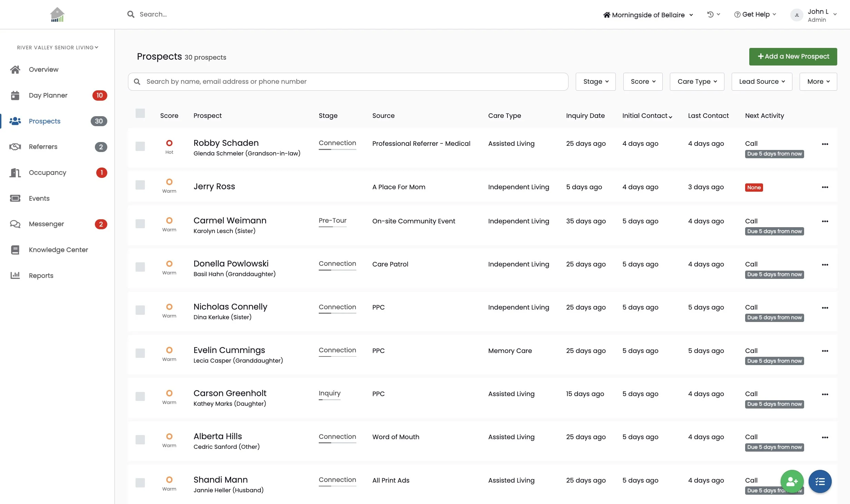The height and width of the screenshot is (504, 850).
Task: Select the checkbox for Robby Schaden
Action: coord(140,146)
